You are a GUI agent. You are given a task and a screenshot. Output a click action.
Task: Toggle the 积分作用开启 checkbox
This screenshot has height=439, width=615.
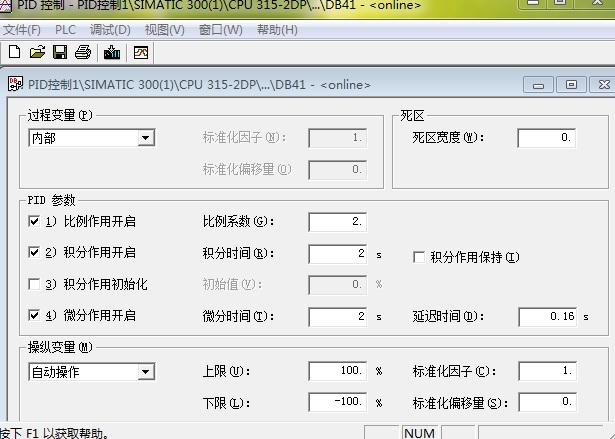click(x=34, y=252)
